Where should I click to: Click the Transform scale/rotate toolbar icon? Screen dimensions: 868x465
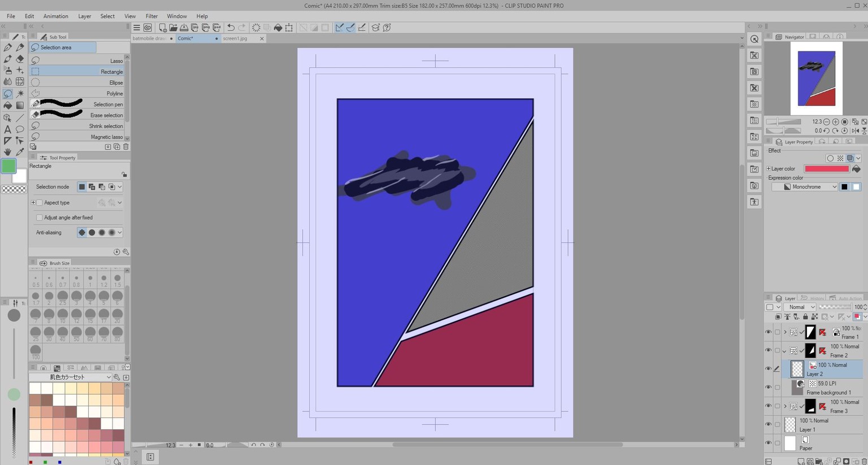[289, 27]
